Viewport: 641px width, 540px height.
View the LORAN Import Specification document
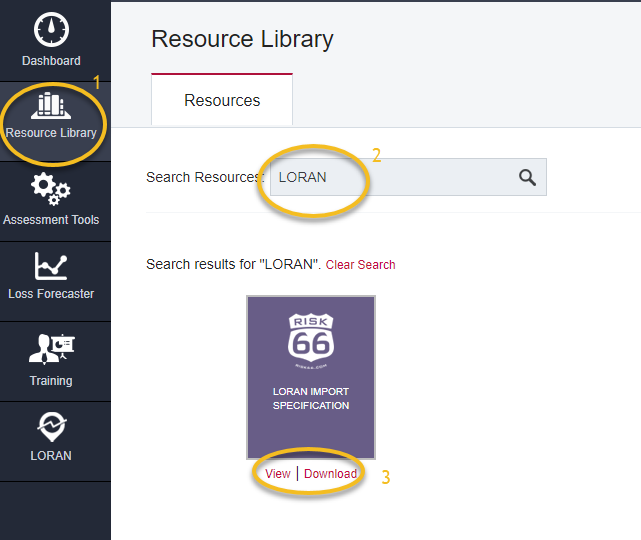pyautogui.click(x=278, y=474)
